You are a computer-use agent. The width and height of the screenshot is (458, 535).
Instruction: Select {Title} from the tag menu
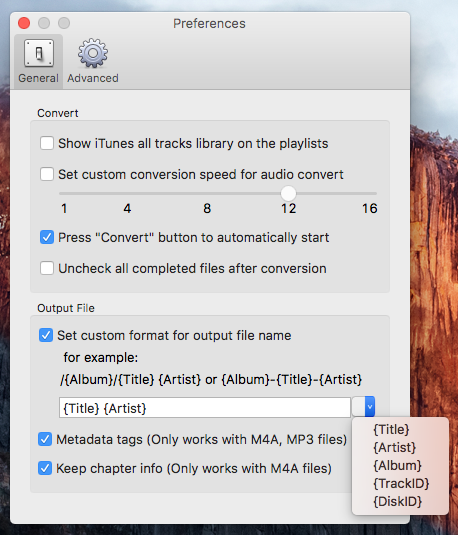click(x=391, y=430)
